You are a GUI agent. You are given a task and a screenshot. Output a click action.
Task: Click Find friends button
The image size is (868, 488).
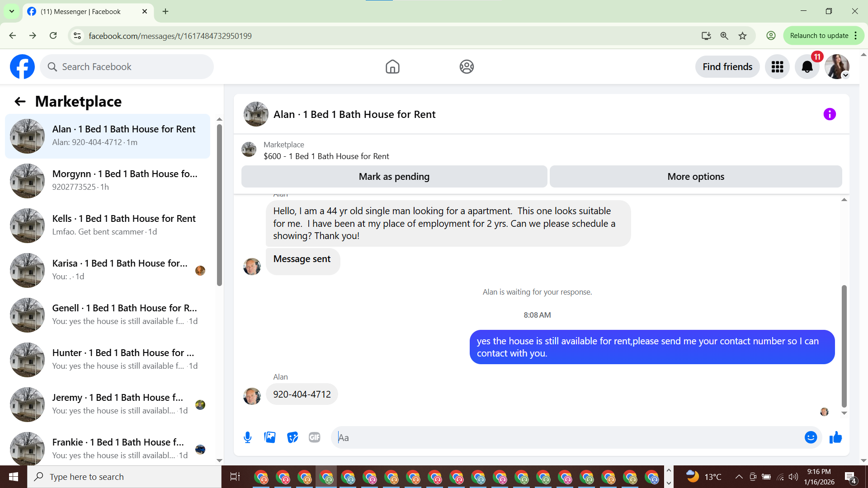(727, 67)
